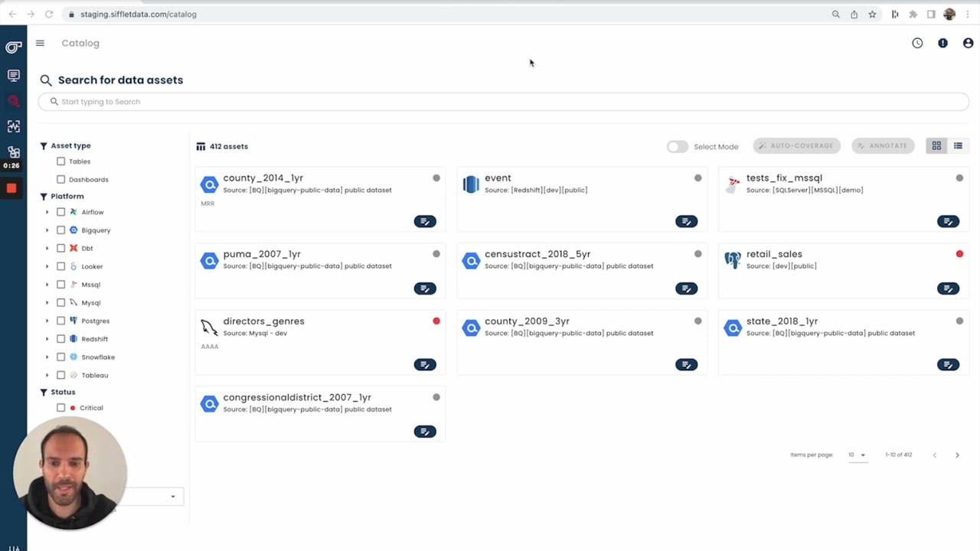Bookmark this page with the star icon
Image resolution: width=980 pixels, height=551 pixels.
point(872,15)
